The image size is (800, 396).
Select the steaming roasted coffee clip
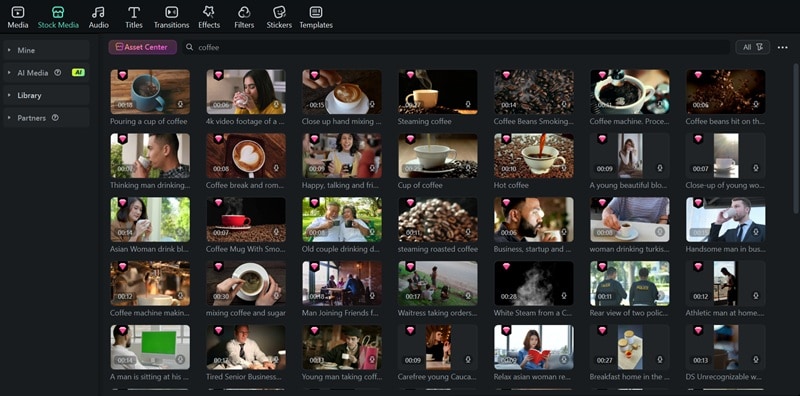[438, 219]
